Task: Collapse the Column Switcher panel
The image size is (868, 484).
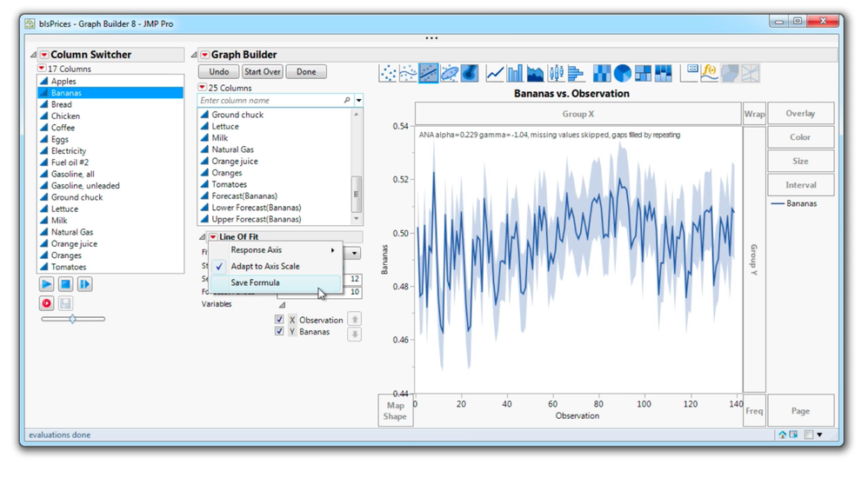Action: pyautogui.click(x=34, y=55)
